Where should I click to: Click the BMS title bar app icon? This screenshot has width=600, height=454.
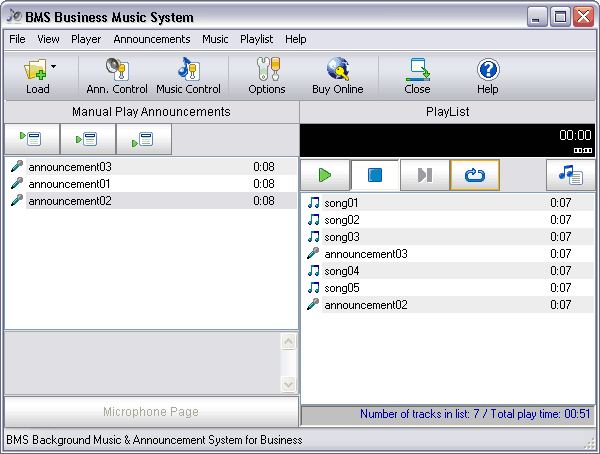(14, 16)
